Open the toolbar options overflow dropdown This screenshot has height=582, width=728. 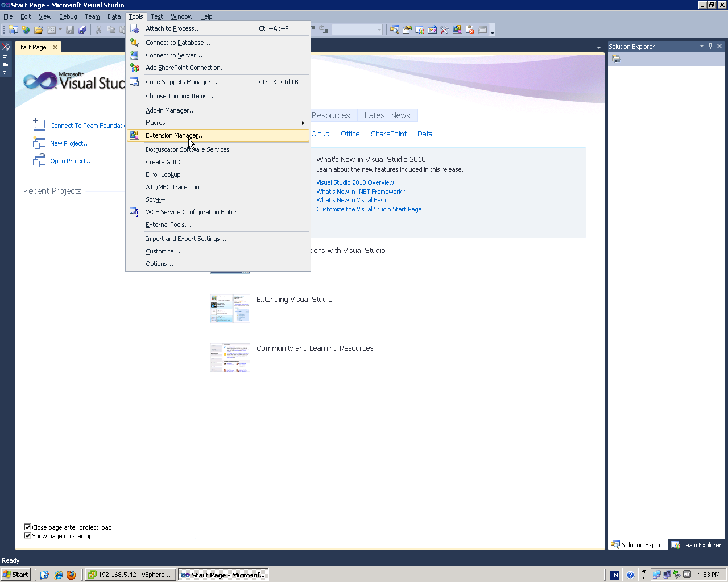click(493, 30)
